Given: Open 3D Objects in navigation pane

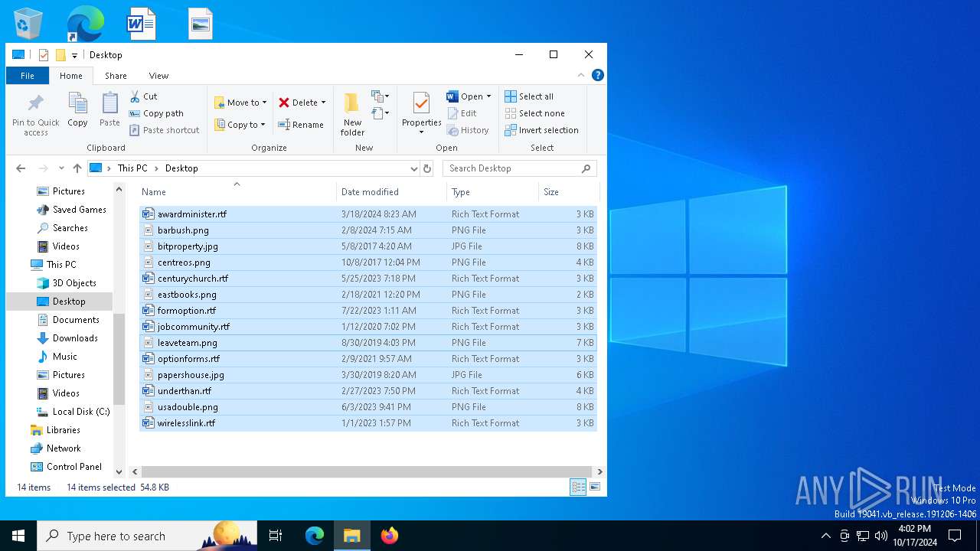Looking at the screenshot, I should 66,283.
